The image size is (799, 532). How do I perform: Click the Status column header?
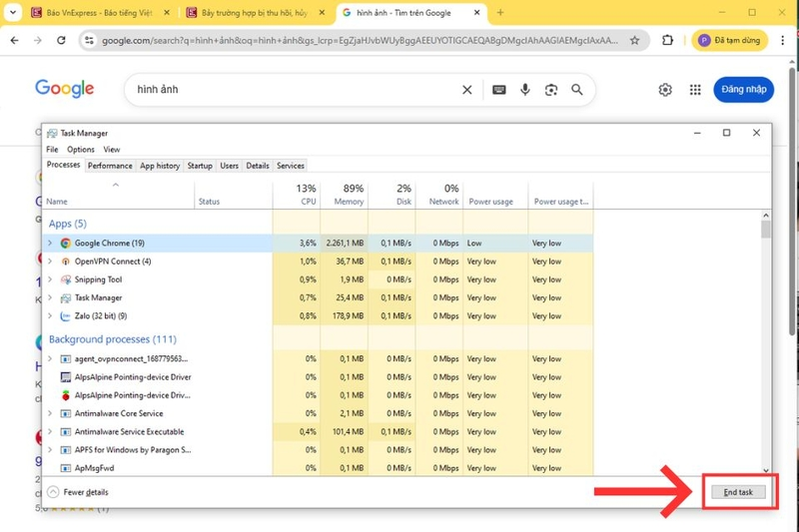[234, 195]
